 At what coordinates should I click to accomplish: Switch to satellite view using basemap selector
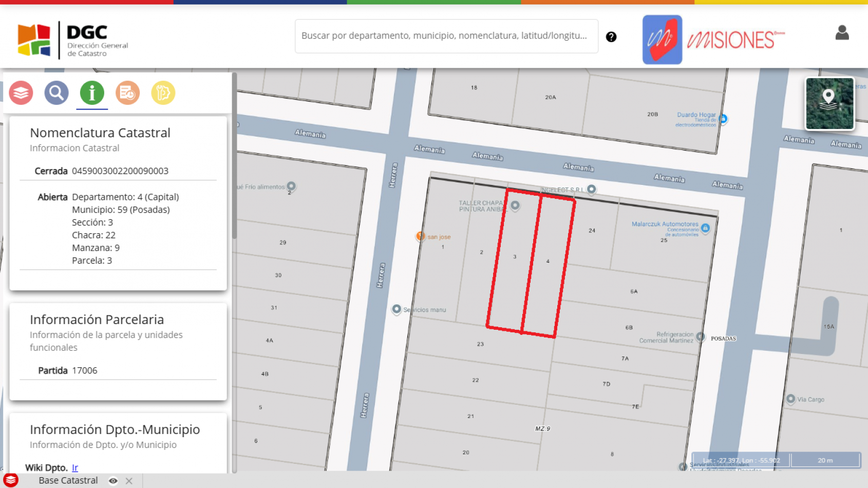pos(829,103)
